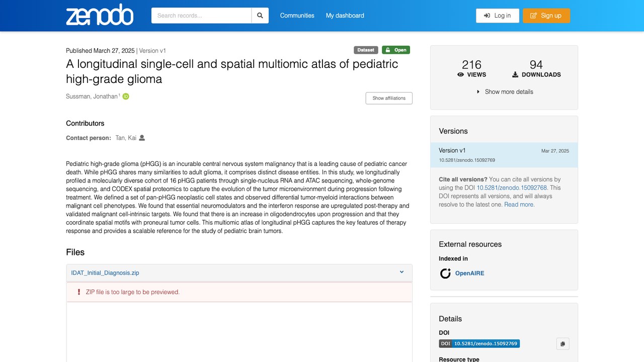Image resolution: width=644 pixels, height=362 pixels.
Task: Click contact person Tan, Kai
Action: click(x=126, y=138)
